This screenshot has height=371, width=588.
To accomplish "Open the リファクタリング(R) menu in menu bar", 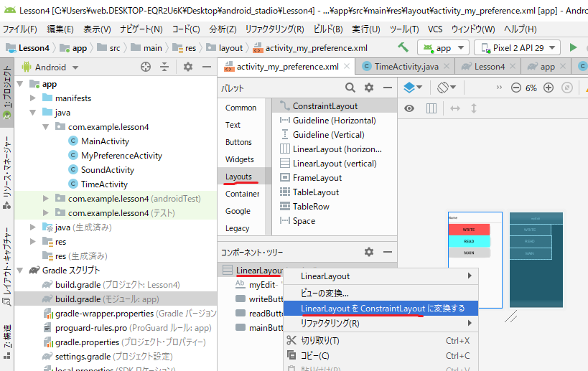I will click(274, 29).
